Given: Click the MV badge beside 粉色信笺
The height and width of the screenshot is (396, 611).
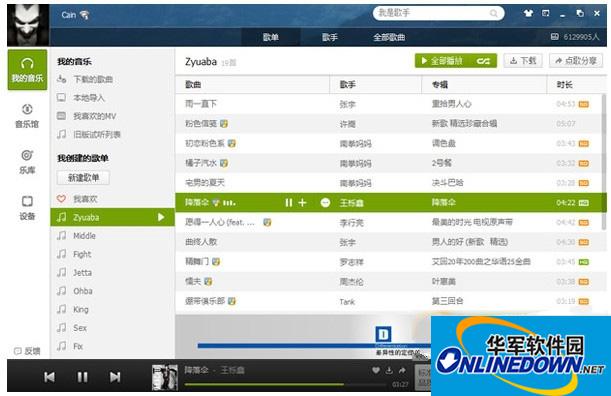Looking at the screenshot, I should point(224,124).
